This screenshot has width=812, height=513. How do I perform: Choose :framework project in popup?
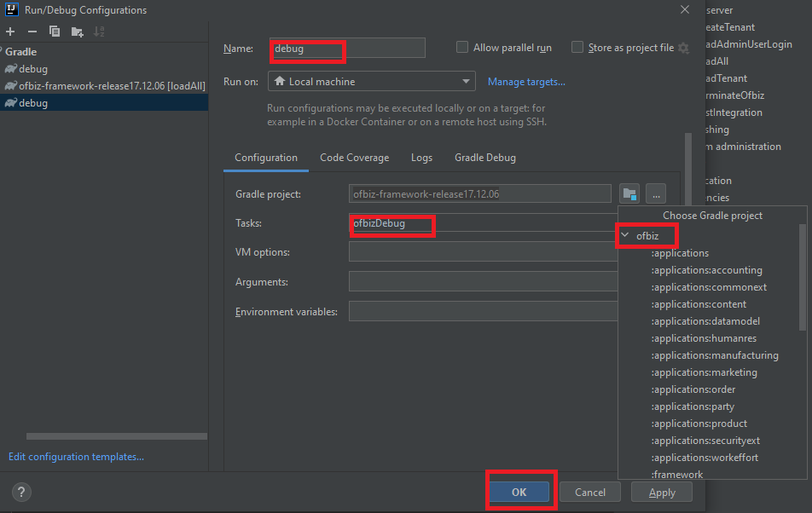pos(677,474)
